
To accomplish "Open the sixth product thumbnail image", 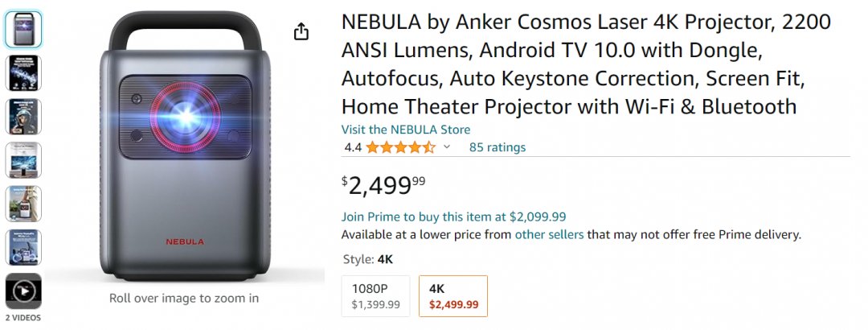I will click(x=23, y=247).
